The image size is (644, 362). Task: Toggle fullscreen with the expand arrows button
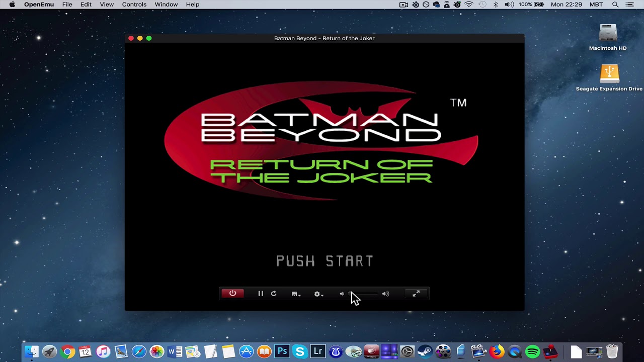tap(416, 294)
